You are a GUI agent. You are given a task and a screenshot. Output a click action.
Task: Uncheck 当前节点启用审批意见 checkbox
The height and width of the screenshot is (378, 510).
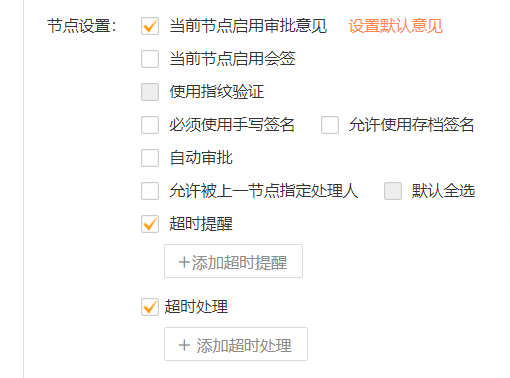(x=150, y=26)
